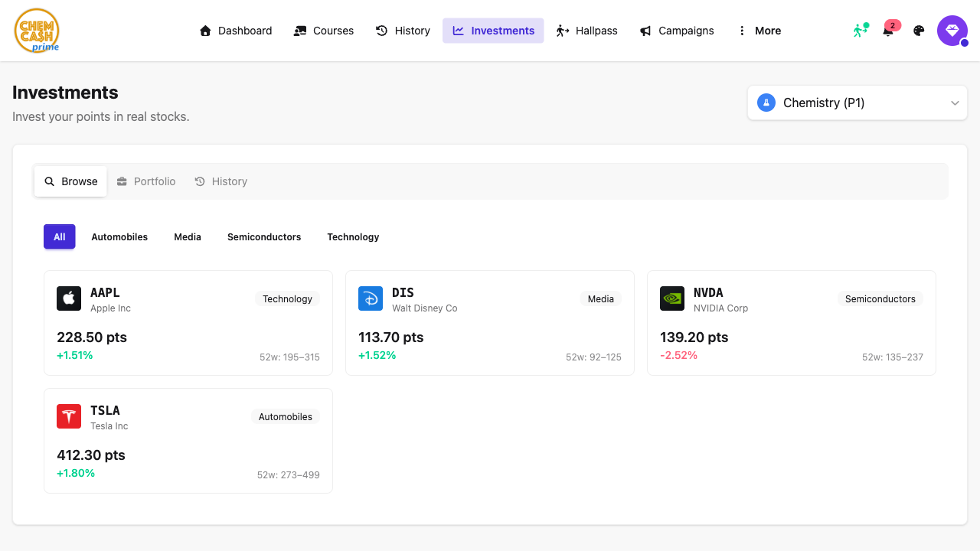Click the TSLA ticker symbol
This screenshot has height=551, width=980.
click(105, 410)
